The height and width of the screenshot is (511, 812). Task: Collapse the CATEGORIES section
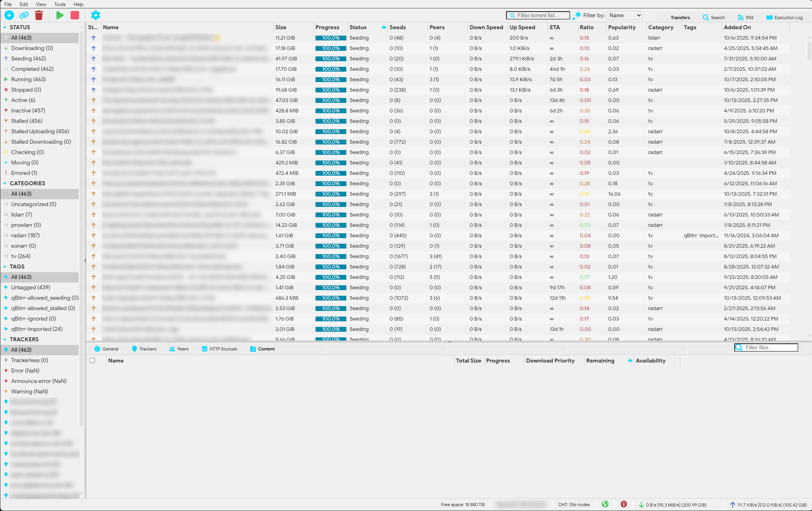pos(5,183)
